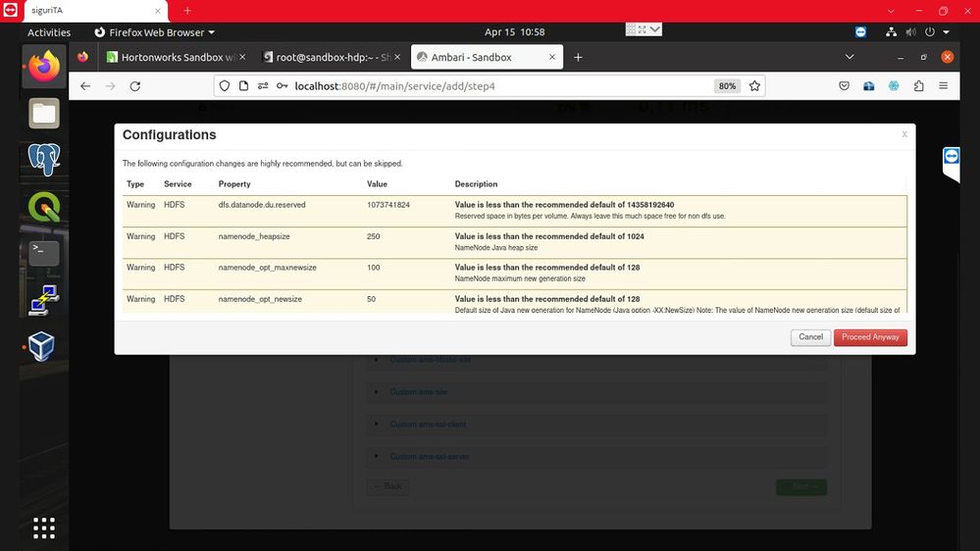Open Firefox application hamburger menu

pyautogui.click(x=943, y=86)
